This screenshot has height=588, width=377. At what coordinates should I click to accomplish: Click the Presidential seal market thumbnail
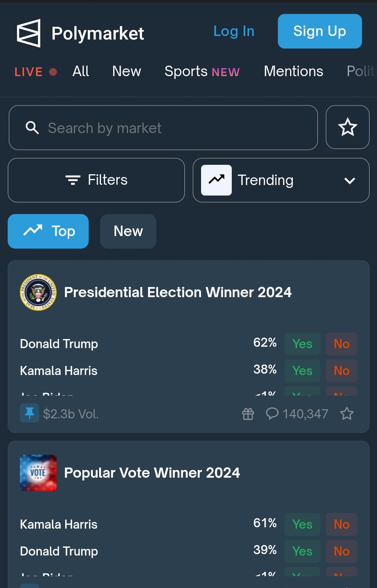(38, 292)
